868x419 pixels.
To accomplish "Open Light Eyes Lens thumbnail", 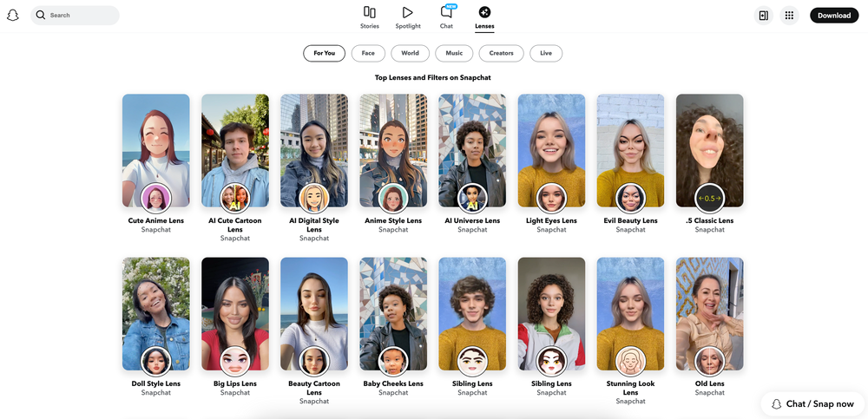I will pos(551,151).
